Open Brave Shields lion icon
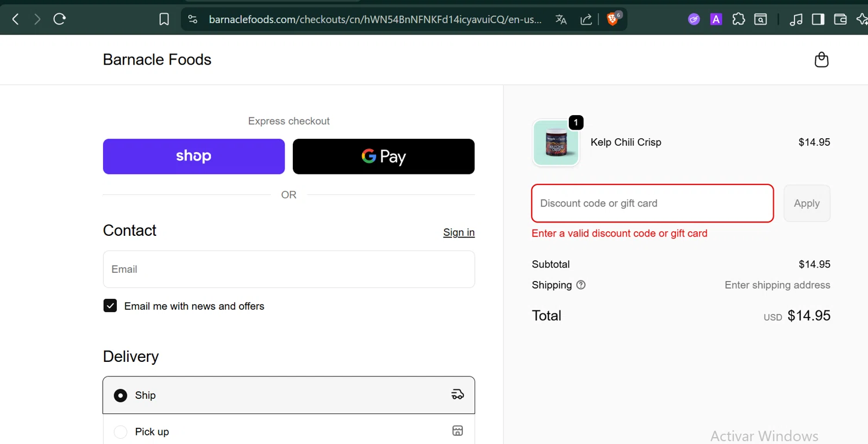Screen dimensions: 868x444 [612, 20]
